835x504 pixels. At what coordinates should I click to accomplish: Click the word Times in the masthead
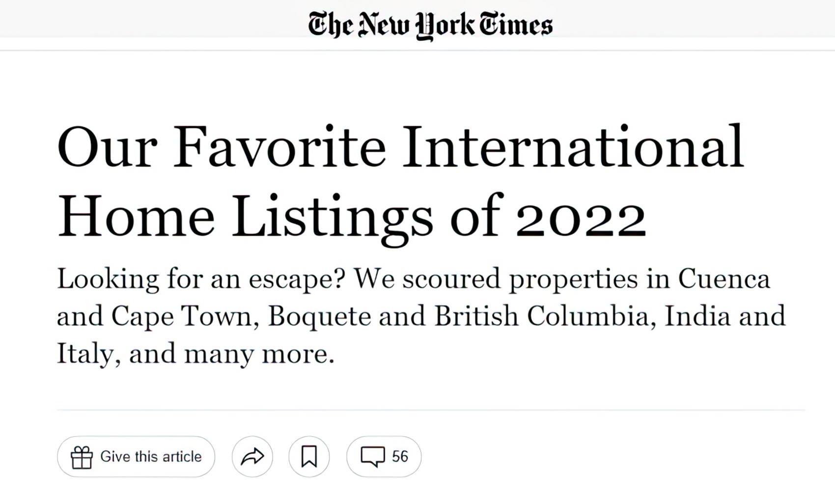point(516,25)
